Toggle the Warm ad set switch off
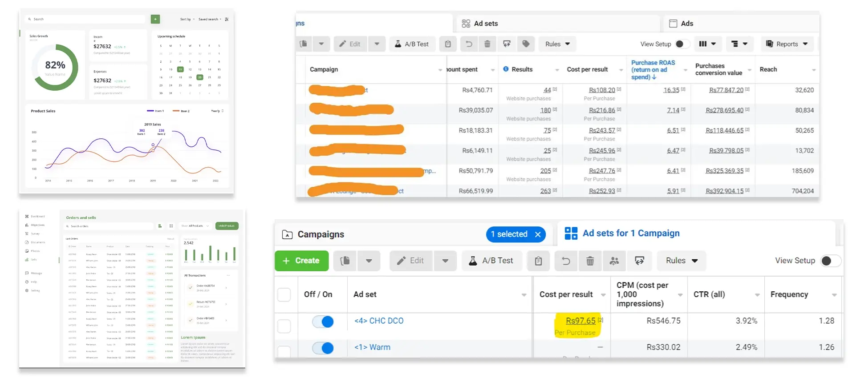Image resolution: width=868 pixels, height=378 pixels. [323, 348]
